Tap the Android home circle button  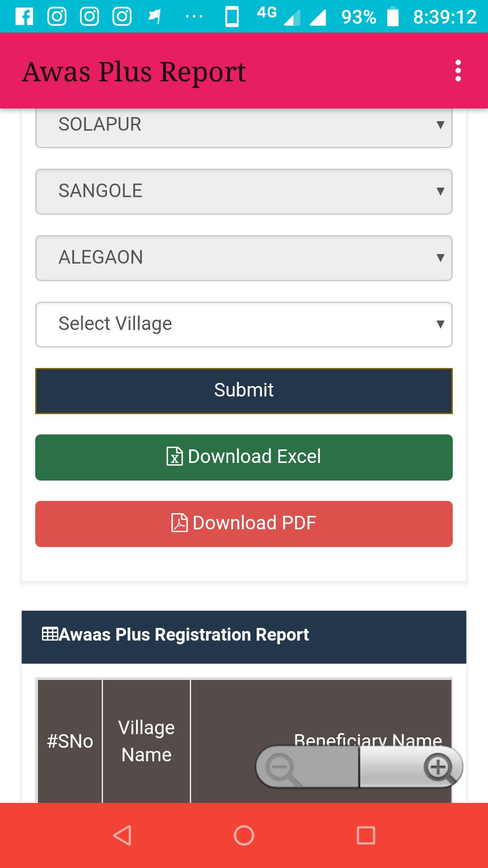(x=244, y=835)
